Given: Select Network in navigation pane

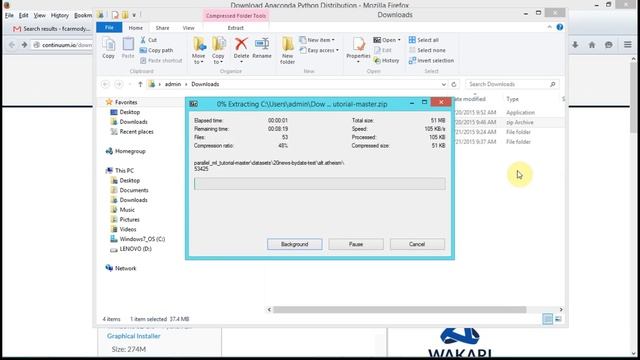Looking at the screenshot, I should point(125,268).
